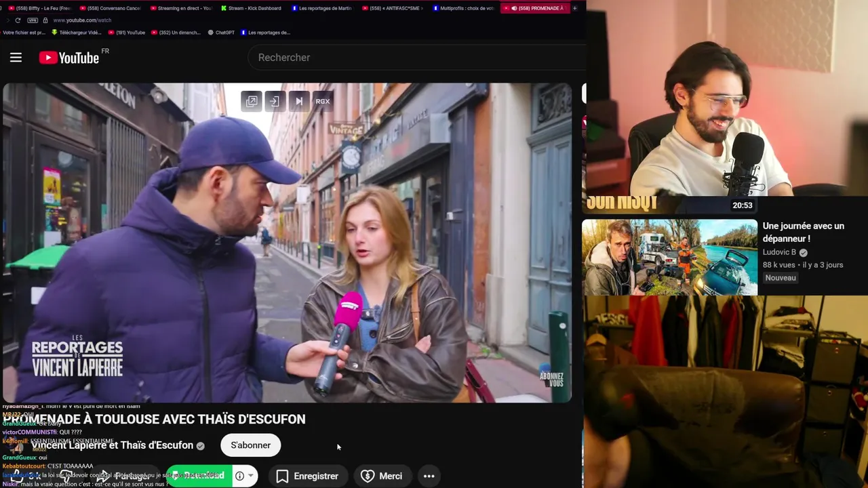
Task: Go to the YouTube home logo
Action: [69, 58]
